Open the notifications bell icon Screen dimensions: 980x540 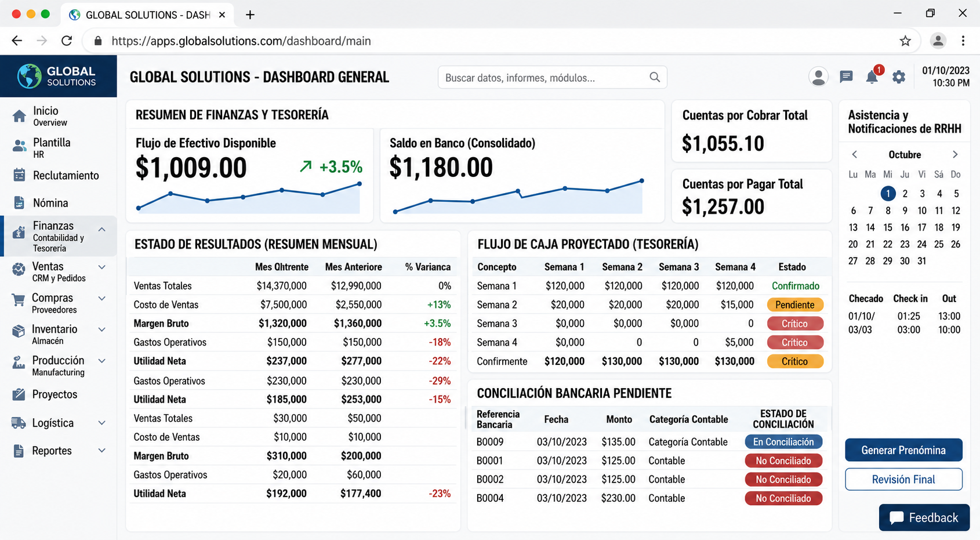point(872,77)
